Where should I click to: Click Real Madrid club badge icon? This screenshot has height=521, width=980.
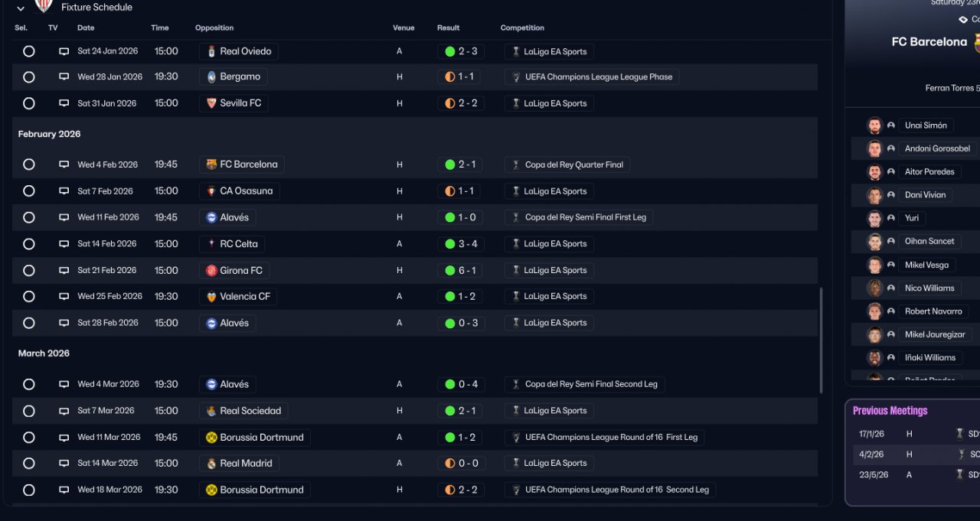(211, 464)
